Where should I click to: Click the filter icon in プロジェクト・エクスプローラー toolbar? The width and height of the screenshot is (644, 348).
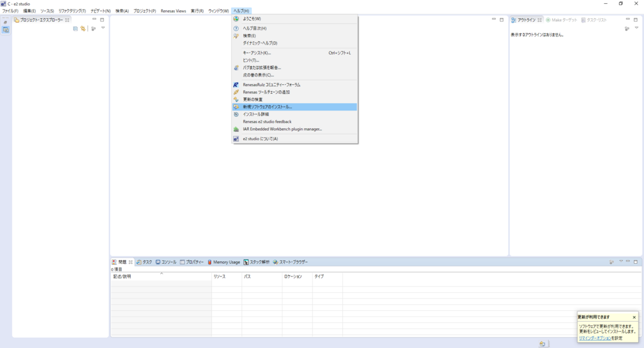(94, 29)
